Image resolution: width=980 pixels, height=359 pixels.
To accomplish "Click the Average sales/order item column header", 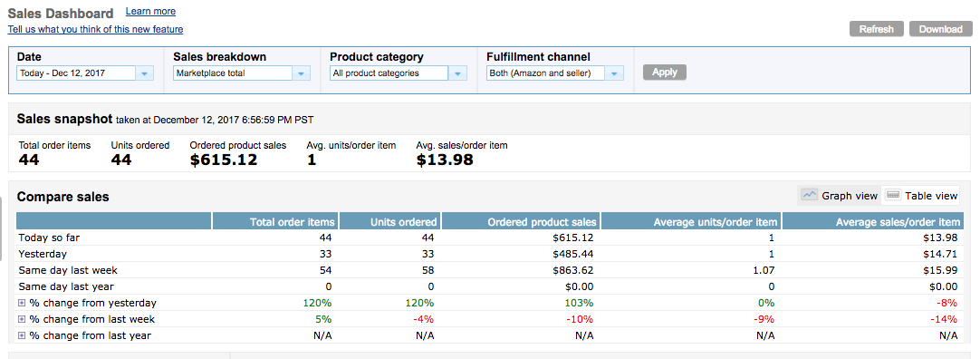I will tap(873, 221).
